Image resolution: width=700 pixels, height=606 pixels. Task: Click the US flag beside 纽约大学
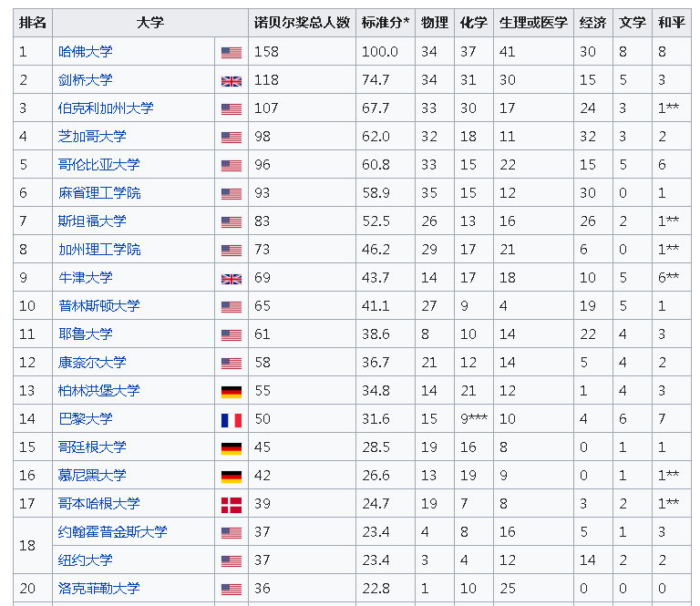[232, 561]
